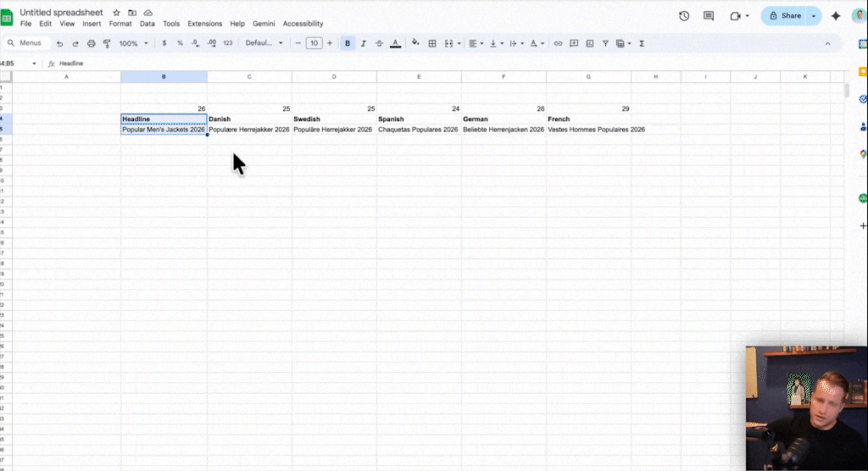868x471 pixels.
Task: Open the Fill color picker
Action: pyautogui.click(x=415, y=43)
